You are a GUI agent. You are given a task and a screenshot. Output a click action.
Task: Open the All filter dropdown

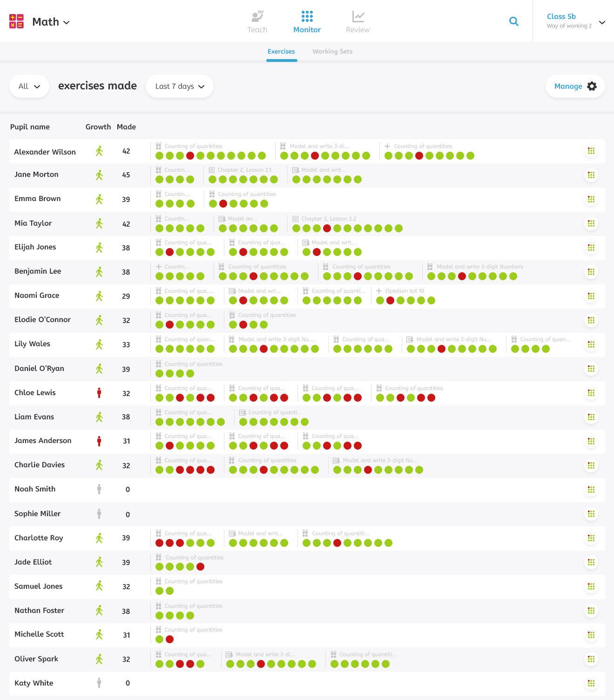[x=29, y=86]
